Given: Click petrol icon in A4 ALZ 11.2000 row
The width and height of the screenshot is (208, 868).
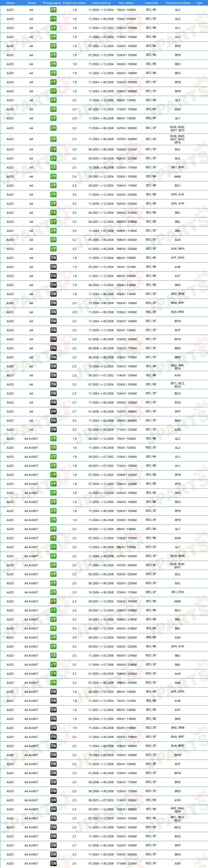Looking at the screenshot, I should click(53, 10).
